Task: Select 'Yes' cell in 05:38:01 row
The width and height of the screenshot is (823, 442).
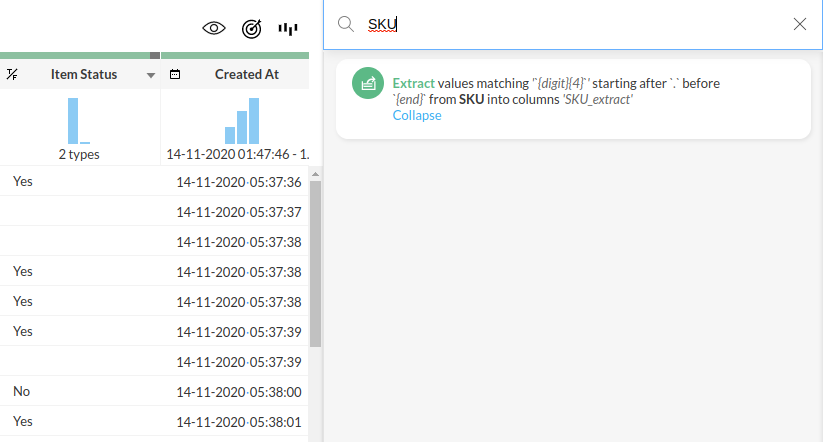Action: click(x=23, y=422)
